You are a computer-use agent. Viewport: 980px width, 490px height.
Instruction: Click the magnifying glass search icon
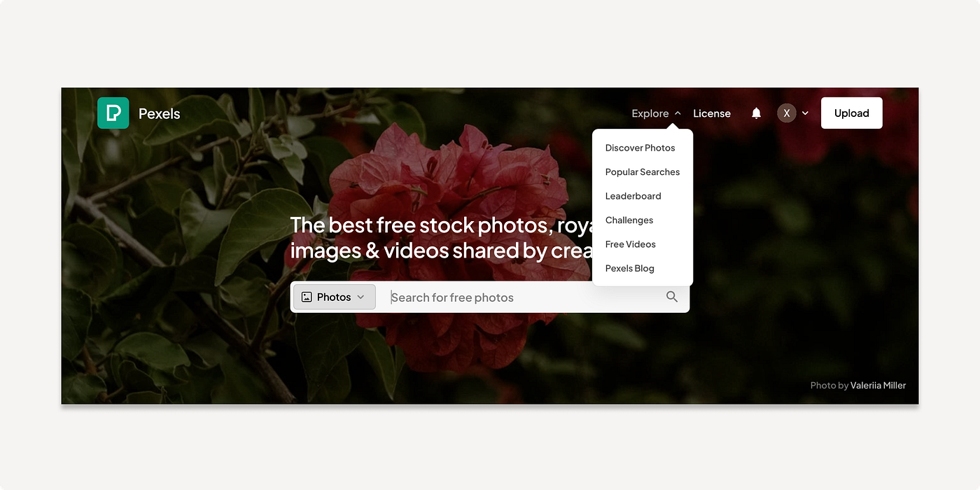click(x=672, y=297)
